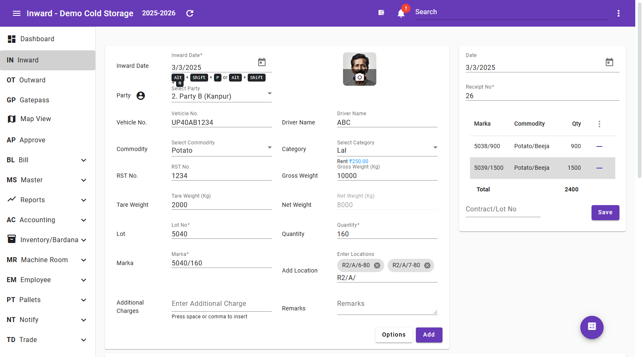Click the receipt icon left of the bell

point(381,12)
